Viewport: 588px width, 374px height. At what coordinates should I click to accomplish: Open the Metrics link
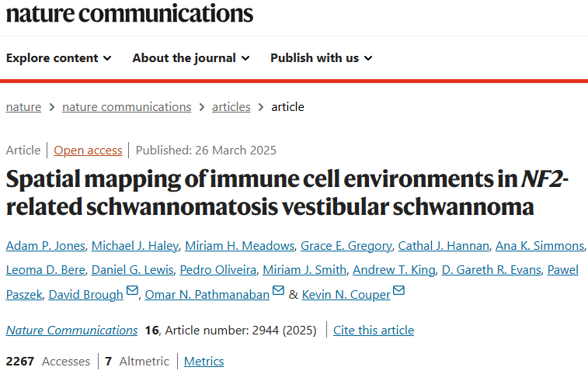[x=204, y=362]
